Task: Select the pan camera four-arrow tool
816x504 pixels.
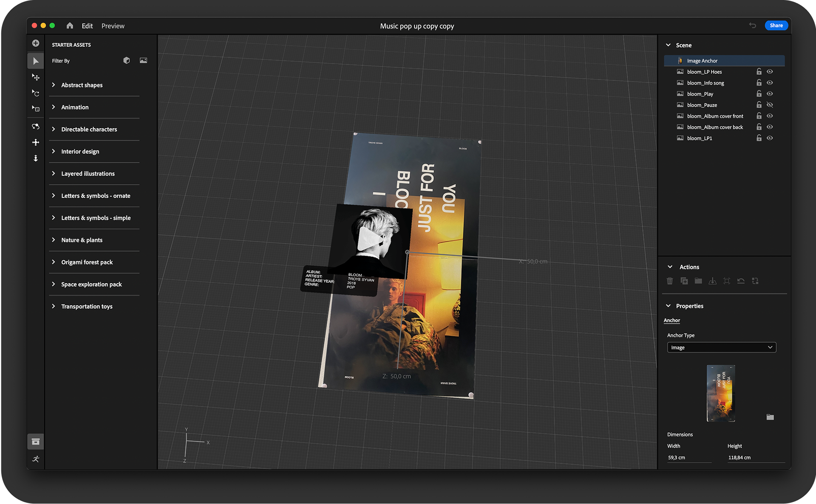Action: [x=36, y=142]
